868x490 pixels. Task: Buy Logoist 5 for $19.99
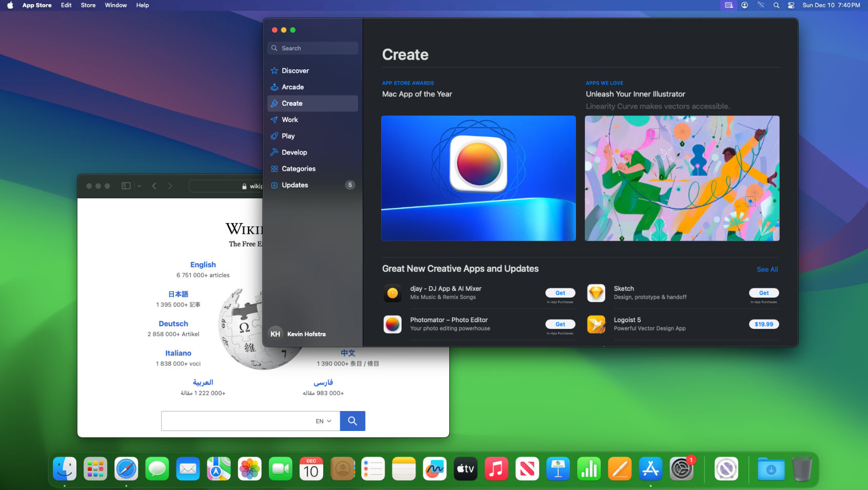(763, 324)
